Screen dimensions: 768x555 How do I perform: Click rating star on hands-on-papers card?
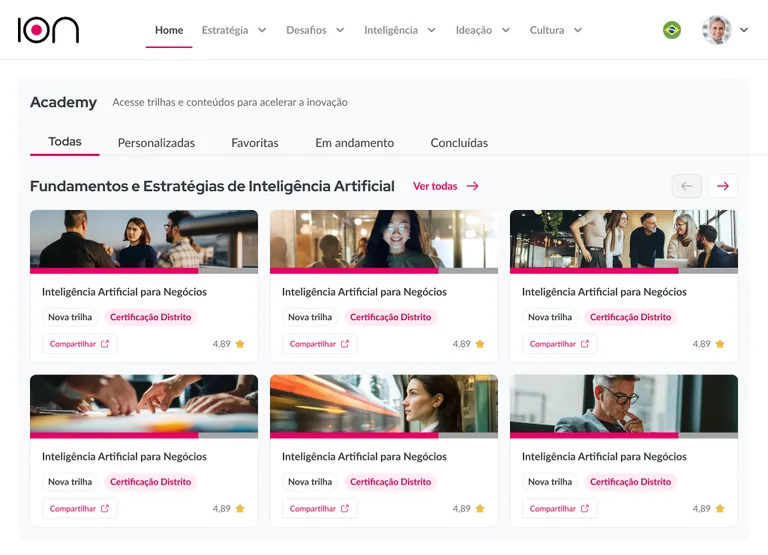240,508
